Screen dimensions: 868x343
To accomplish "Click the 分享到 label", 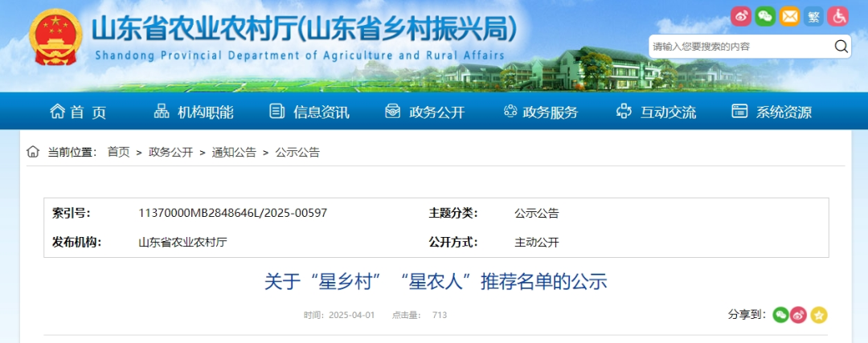I will coord(747,315).
